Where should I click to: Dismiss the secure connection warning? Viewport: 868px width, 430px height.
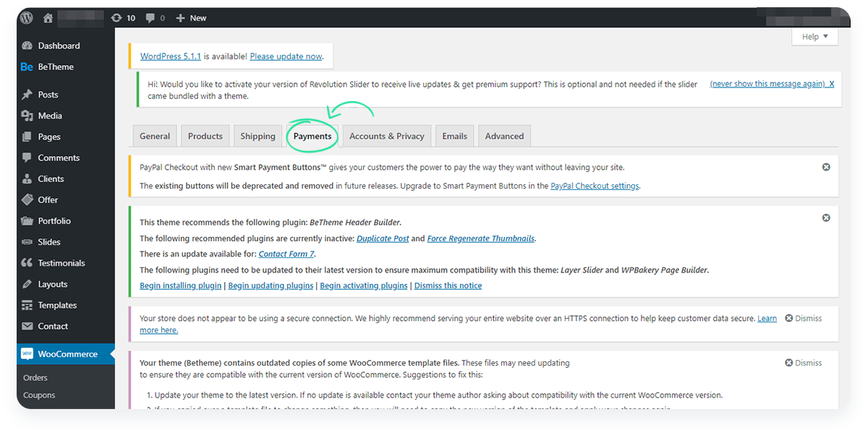[803, 318]
